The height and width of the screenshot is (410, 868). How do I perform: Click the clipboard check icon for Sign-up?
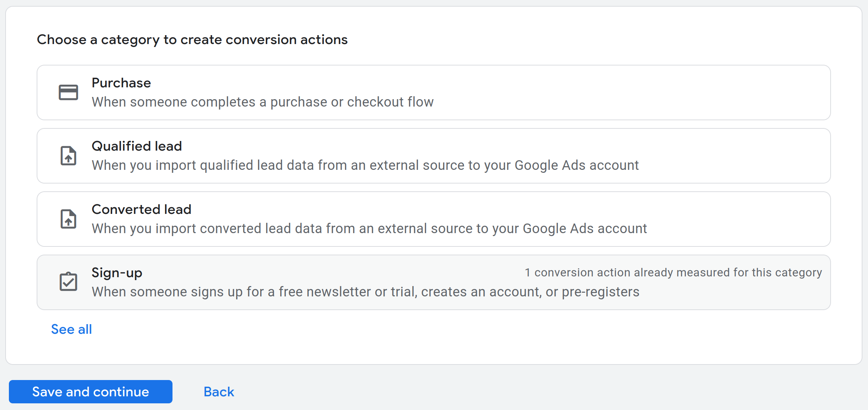point(68,282)
